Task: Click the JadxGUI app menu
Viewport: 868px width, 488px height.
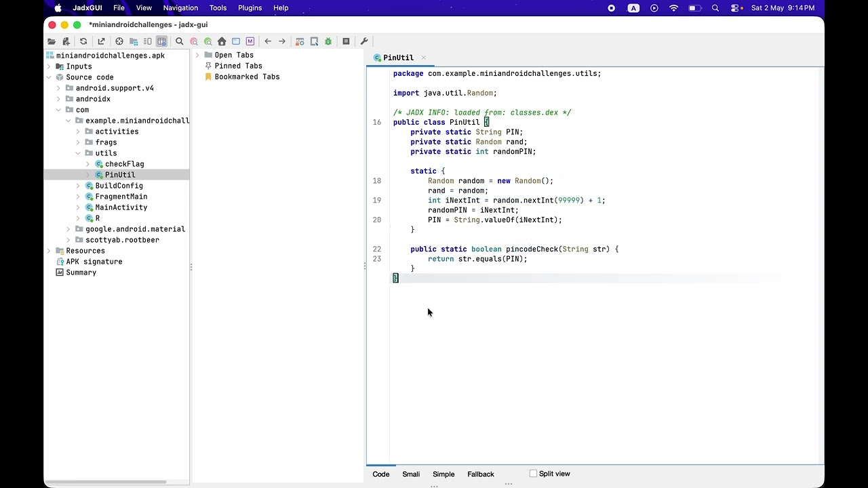Action: pyautogui.click(x=87, y=8)
